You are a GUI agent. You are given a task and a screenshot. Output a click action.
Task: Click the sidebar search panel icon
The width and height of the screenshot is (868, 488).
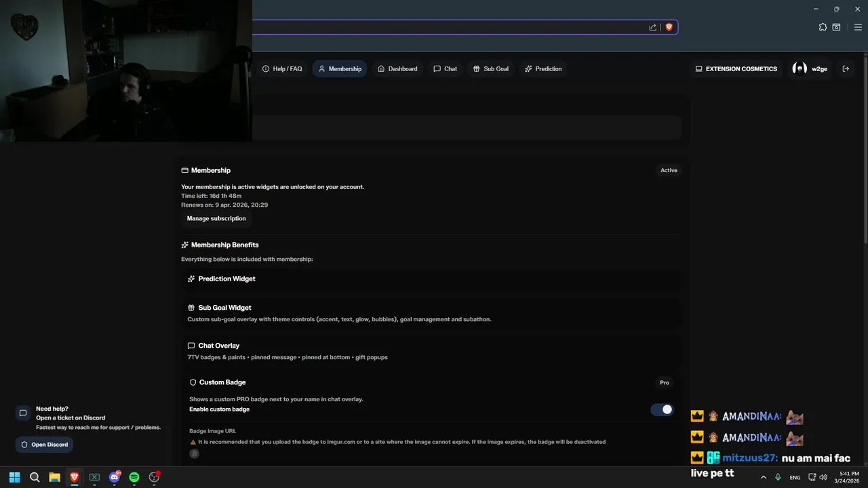click(x=836, y=27)
